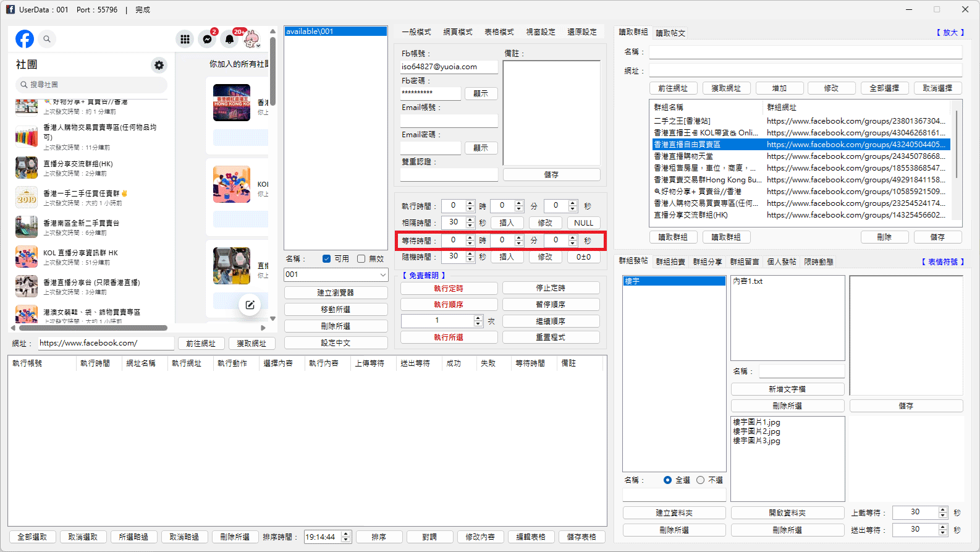The height and width of the screenshot is (552, 980).
Task: Decrease the 隨機時間 seconds spinner
Action: [470, 260]
